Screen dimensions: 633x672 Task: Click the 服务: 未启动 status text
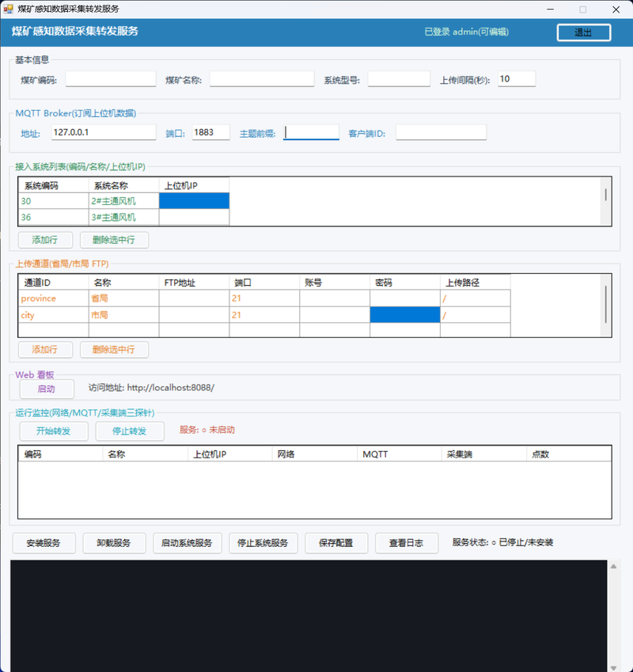207,430
